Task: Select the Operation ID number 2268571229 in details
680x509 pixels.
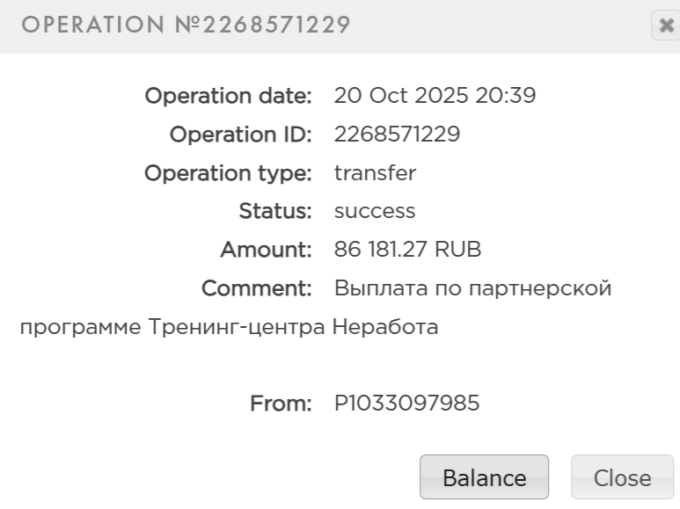Action: pyautogui.click(x=397, y=134)
